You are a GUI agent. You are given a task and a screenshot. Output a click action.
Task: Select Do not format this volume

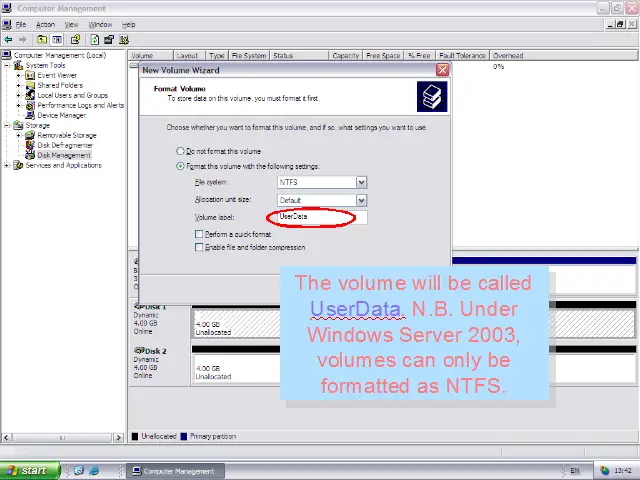coord(180,151)
